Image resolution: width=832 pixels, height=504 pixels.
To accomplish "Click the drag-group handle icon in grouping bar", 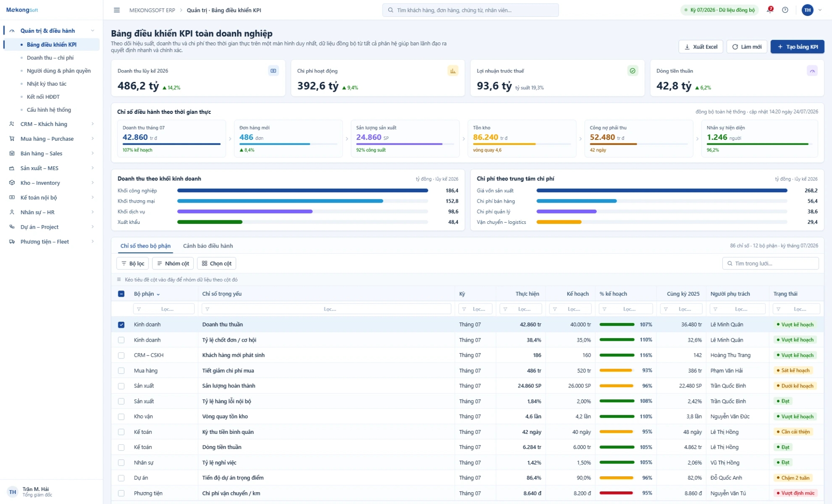I will click(119, 280).
